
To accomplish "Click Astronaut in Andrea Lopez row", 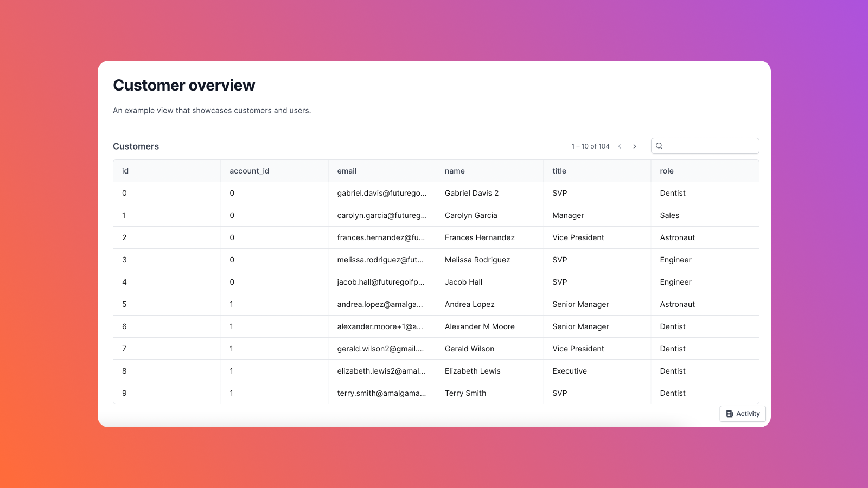I will 677,304.
